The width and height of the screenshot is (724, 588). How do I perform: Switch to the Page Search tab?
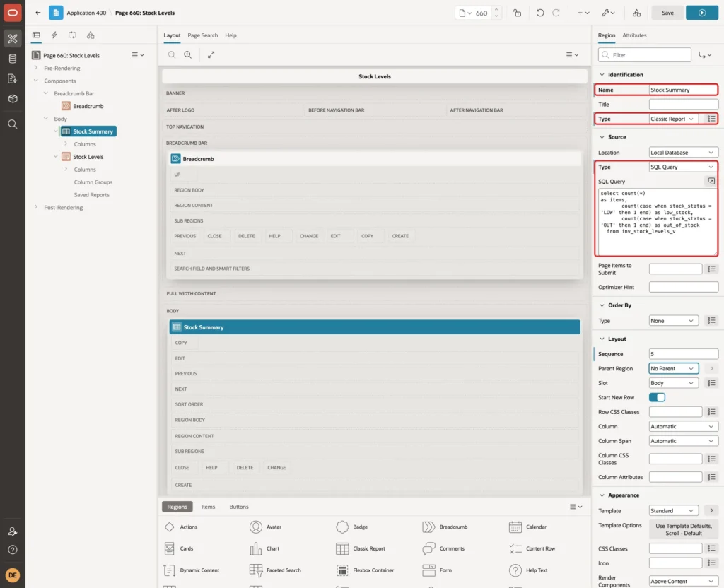202,35
